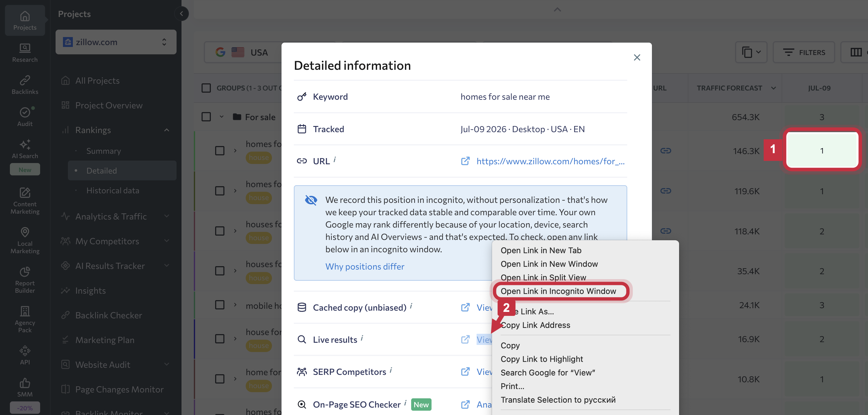Click the highlighted JUL-09 position cell
Screen dimensions: 868x415
coord(821,150)
